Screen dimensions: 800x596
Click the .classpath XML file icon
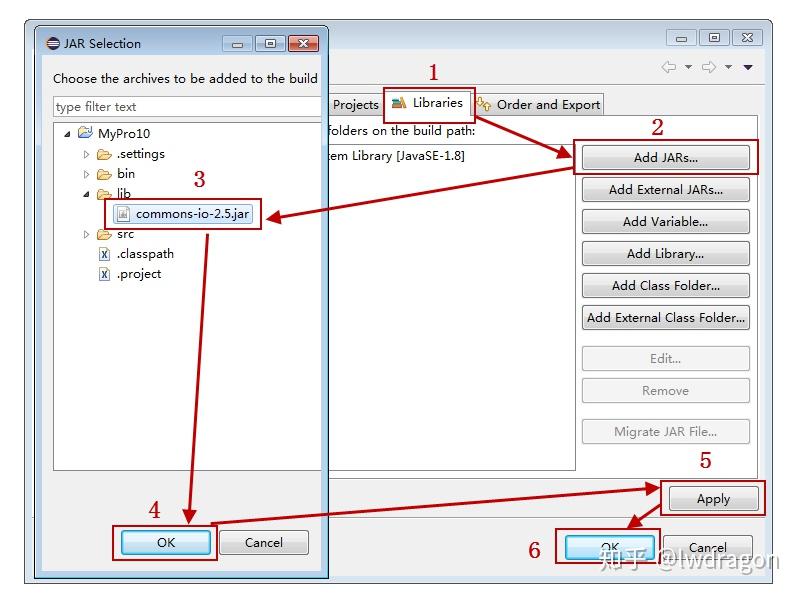104,254
